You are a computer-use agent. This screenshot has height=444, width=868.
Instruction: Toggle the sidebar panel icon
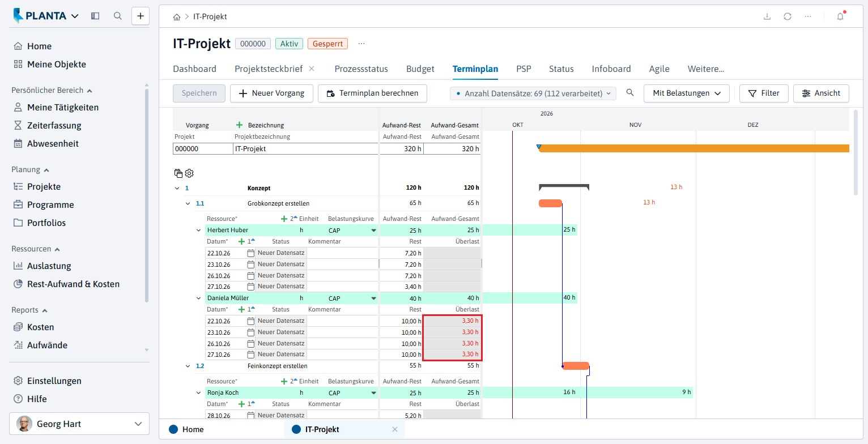click(x=95, y=16)
